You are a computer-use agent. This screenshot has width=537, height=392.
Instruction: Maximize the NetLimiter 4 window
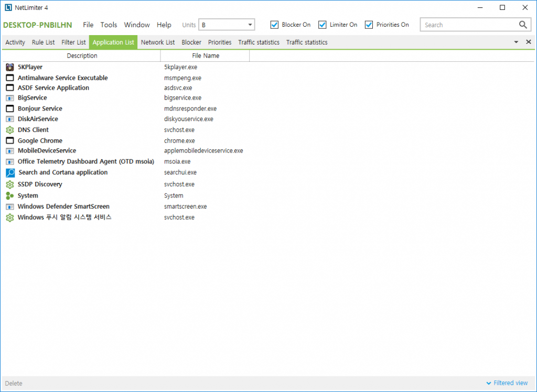point(502,7)
